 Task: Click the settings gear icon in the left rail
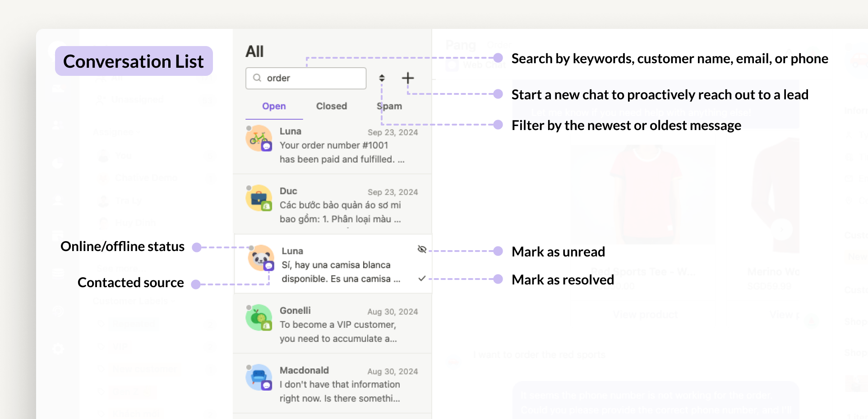pos(58,348)
